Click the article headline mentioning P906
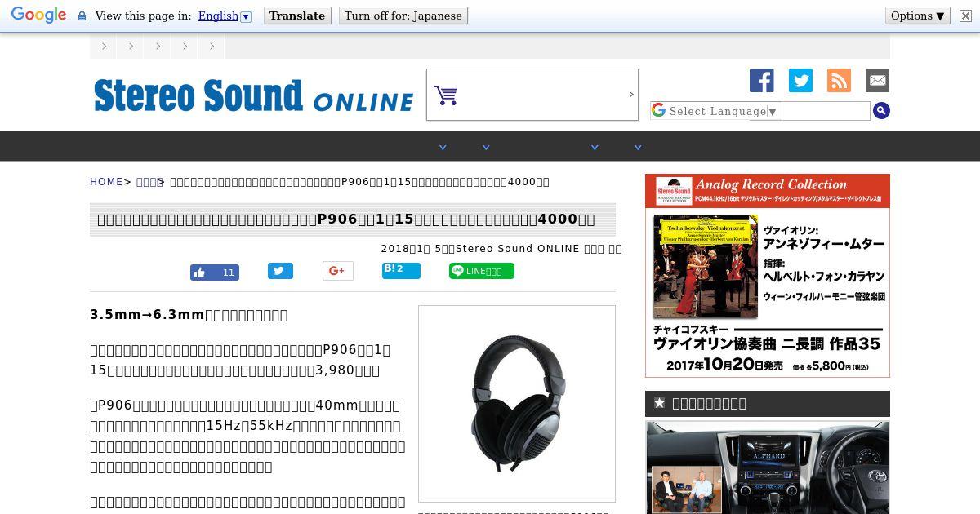Screen dimensions: 980x514 [x=346, y=219]
